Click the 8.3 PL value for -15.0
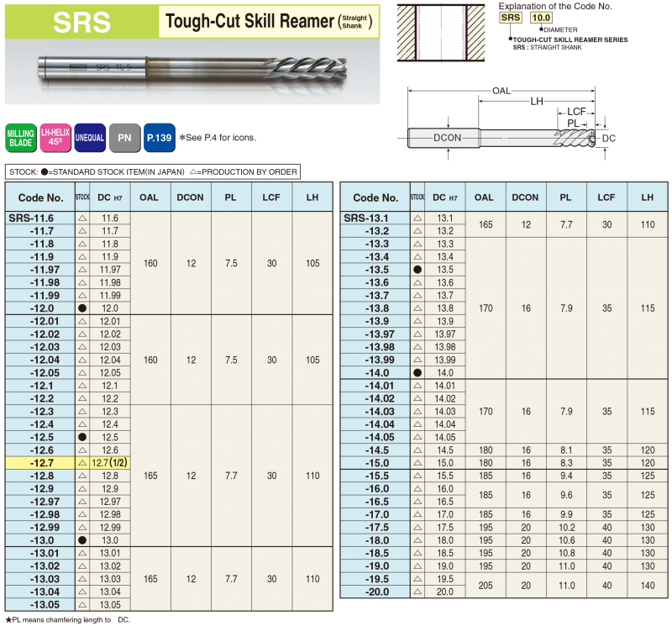This screenshot has height=626, width=672. tap(566, 463)
